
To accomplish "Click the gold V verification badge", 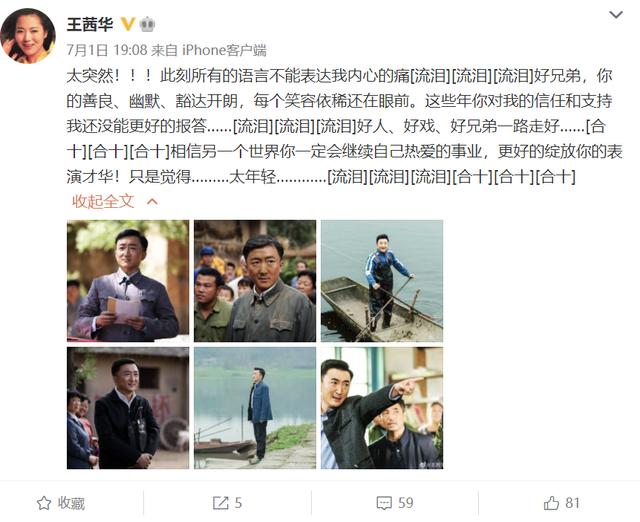I will coord(128,24).
